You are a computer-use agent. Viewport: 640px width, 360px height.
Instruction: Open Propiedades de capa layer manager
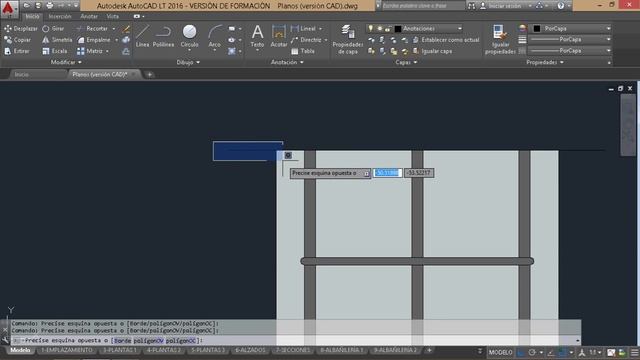348,39
